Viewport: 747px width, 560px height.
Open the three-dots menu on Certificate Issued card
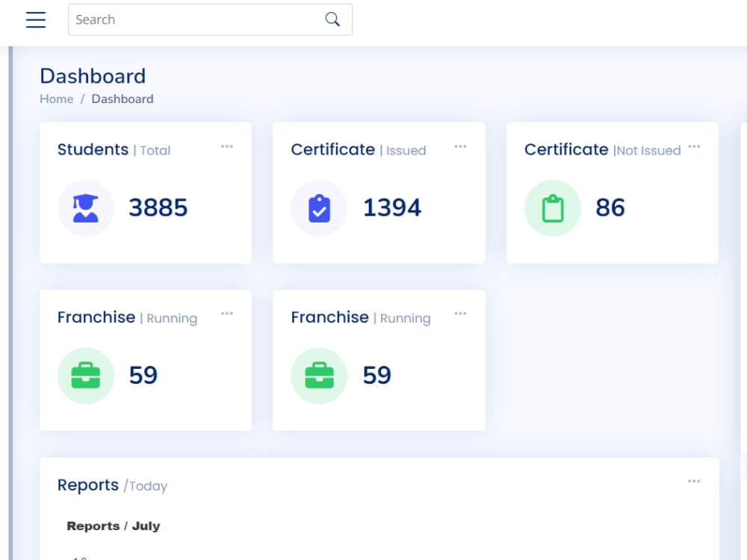[461, 146]
